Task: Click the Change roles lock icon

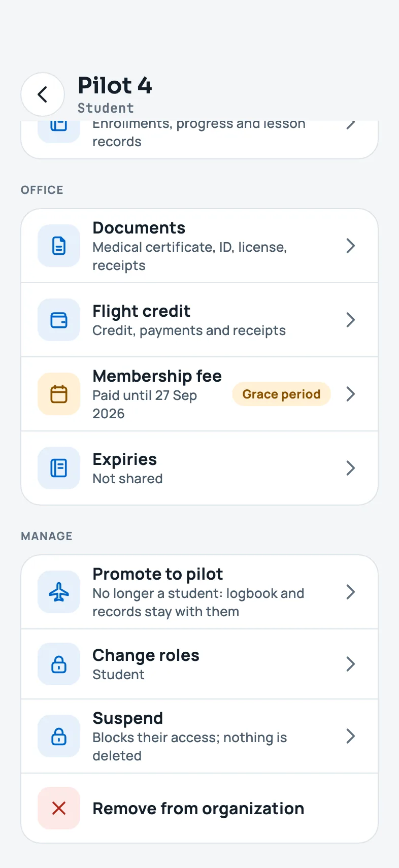Action: pyautogui.click(x=59, y=664)
